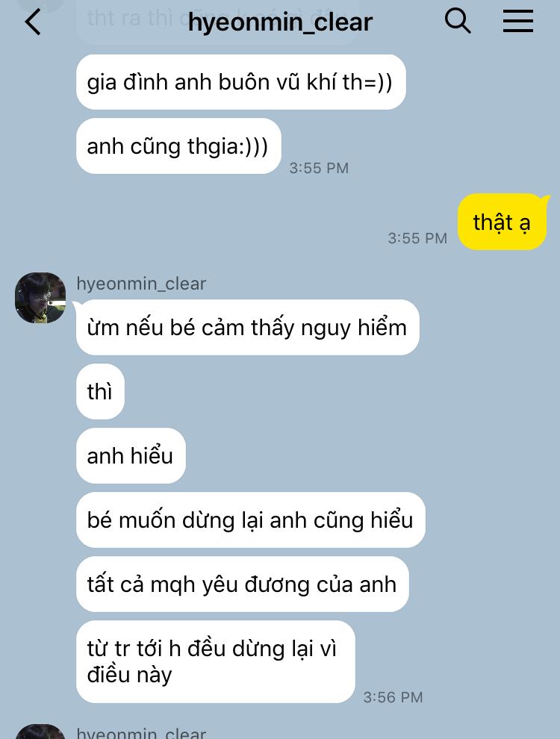Select 'bé muốn dừng lại anh cũng hiểu' bubble
The height and width of the screenshot is (739, 560).
coord(251,520)
